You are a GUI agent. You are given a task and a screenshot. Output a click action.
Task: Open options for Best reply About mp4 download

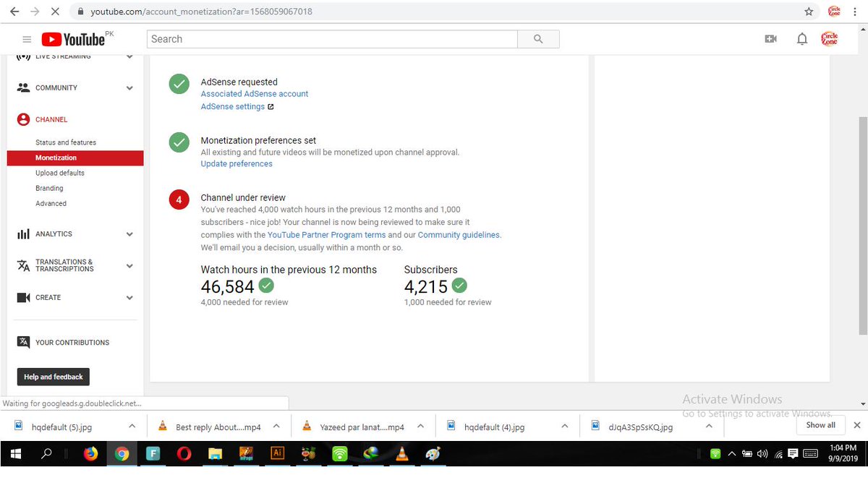point(276,427)
